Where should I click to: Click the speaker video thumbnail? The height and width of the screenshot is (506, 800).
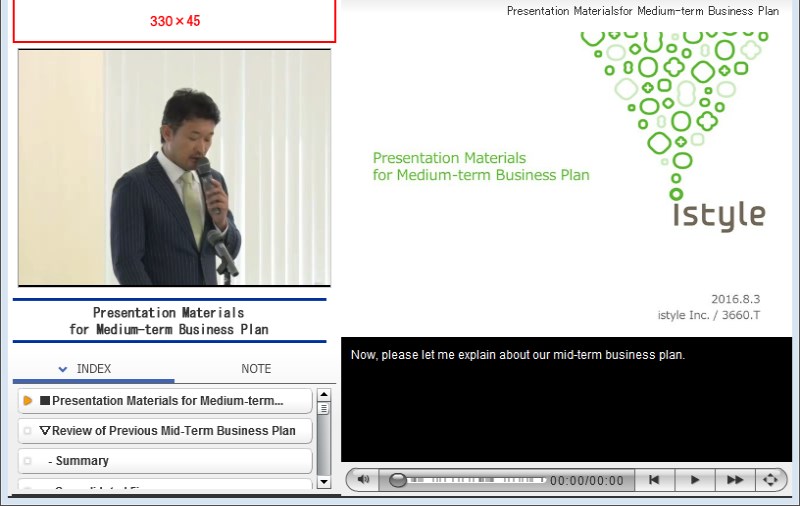pyautogui.click(x=174, y=167)
